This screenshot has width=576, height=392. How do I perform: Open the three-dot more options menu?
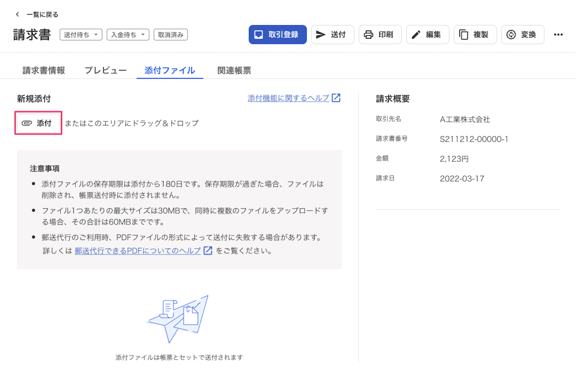pos(558,35)
